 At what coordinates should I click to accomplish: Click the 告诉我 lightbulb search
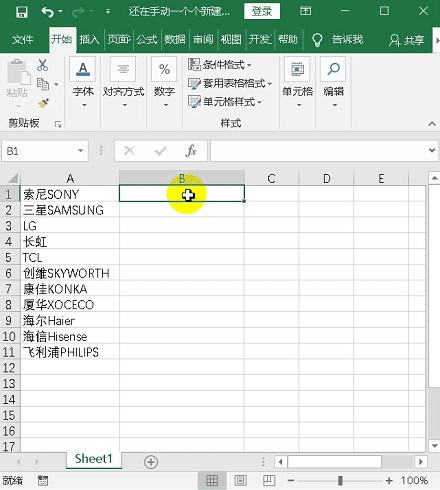(337, 40)
